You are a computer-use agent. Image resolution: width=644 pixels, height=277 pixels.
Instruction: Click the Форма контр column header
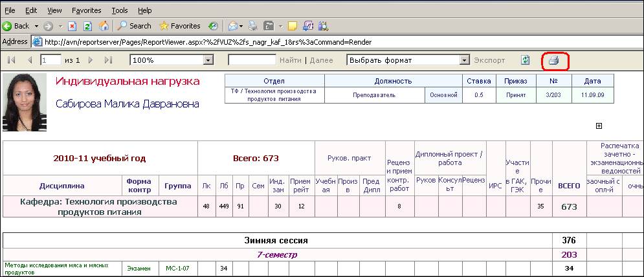(140, 186)
